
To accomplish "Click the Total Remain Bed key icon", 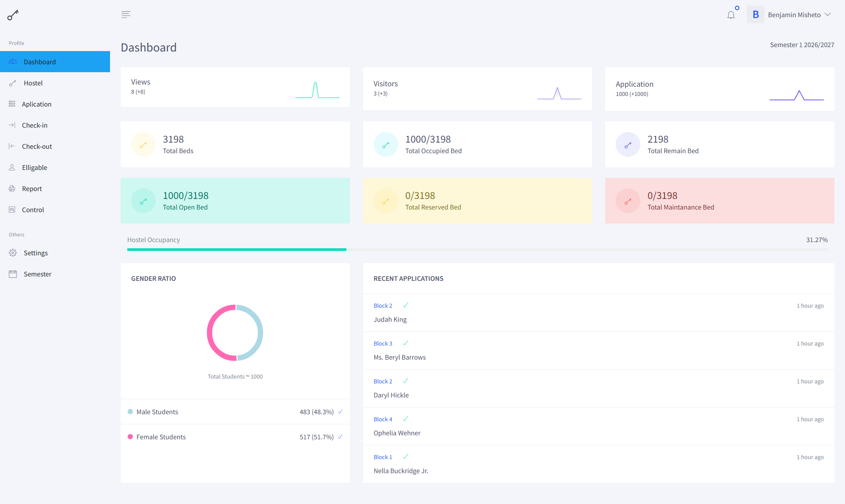I will pos(628,145).
